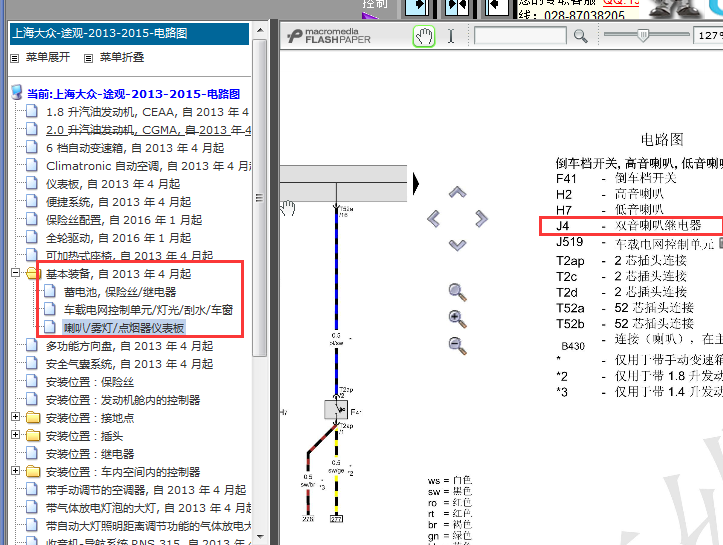Click 菜单展开 to expand all menus
This screenshot has height=545, width=723.
48,57
